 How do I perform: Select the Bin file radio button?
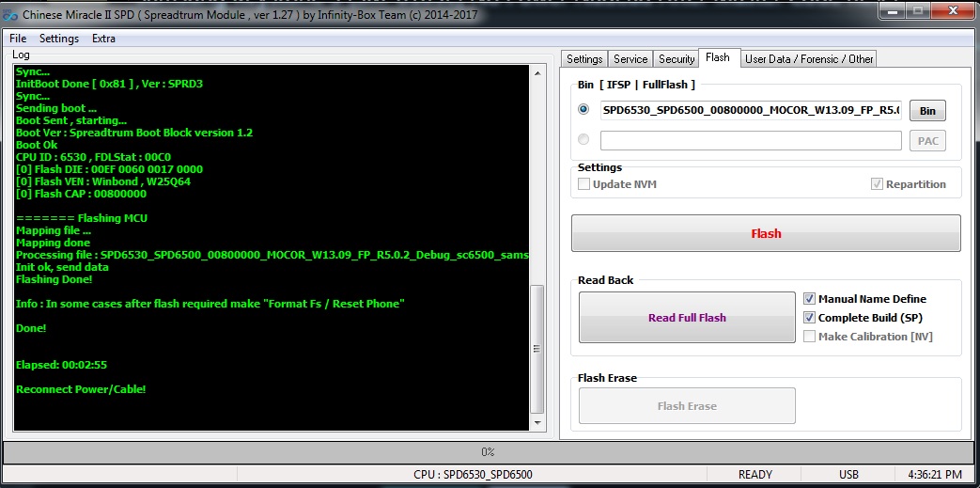(583, 110)
